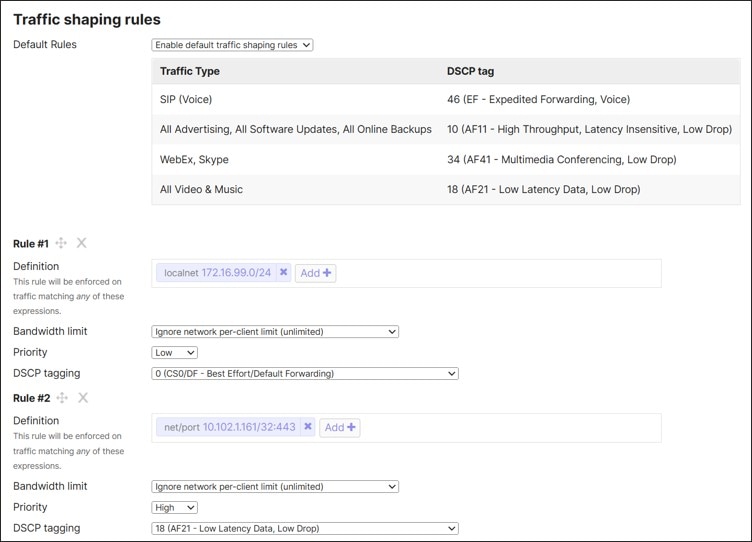Open Rule #2 DSCP tagging dropdown
752x542 pixels.
pos(304,529)
